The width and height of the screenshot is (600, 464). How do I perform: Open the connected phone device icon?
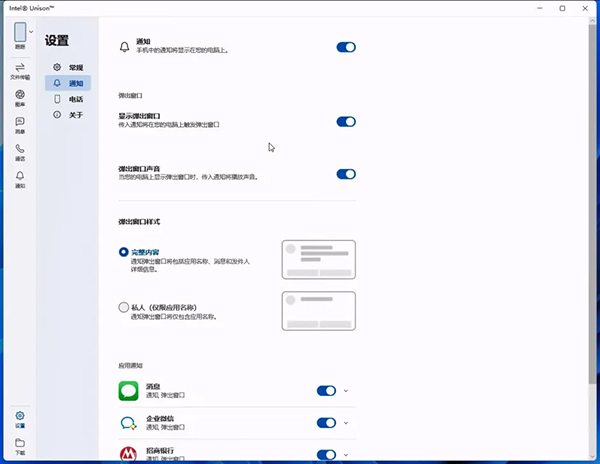(20, 32)
